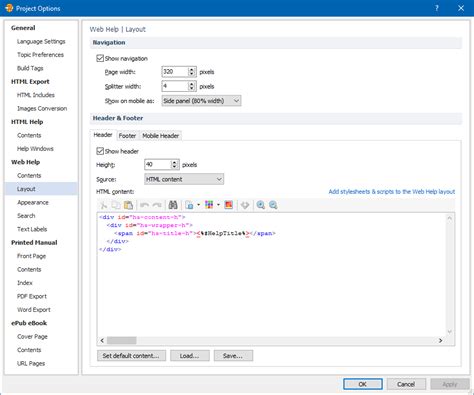Click the Cut scissors icon in editor toolbar
The height and width of the screenshot is (395, 474).
[103, 205]
